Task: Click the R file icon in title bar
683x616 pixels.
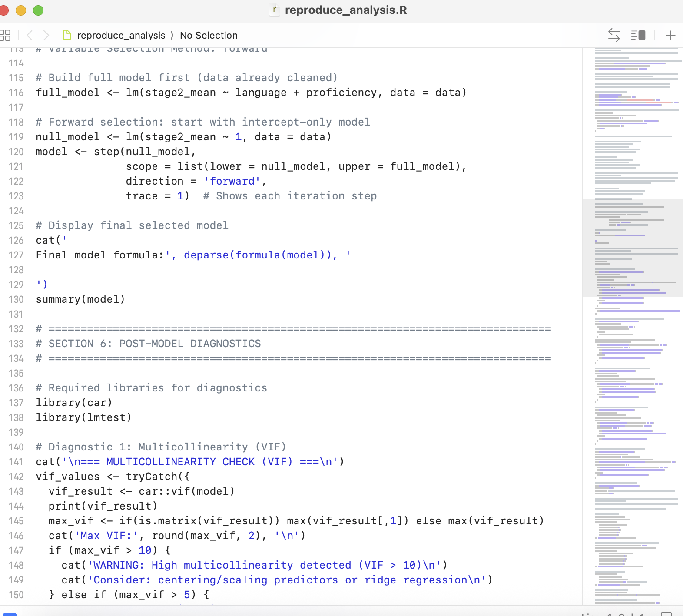Action: point(274,10)
